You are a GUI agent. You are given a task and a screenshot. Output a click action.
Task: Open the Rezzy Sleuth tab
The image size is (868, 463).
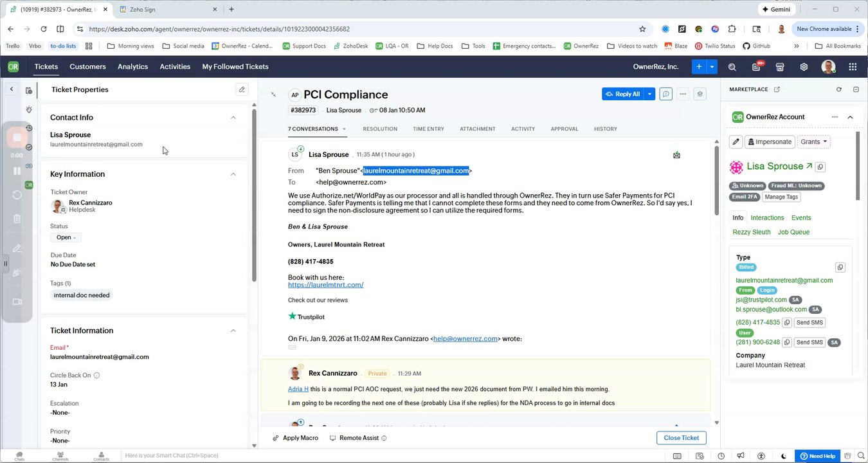coord(752,232)
